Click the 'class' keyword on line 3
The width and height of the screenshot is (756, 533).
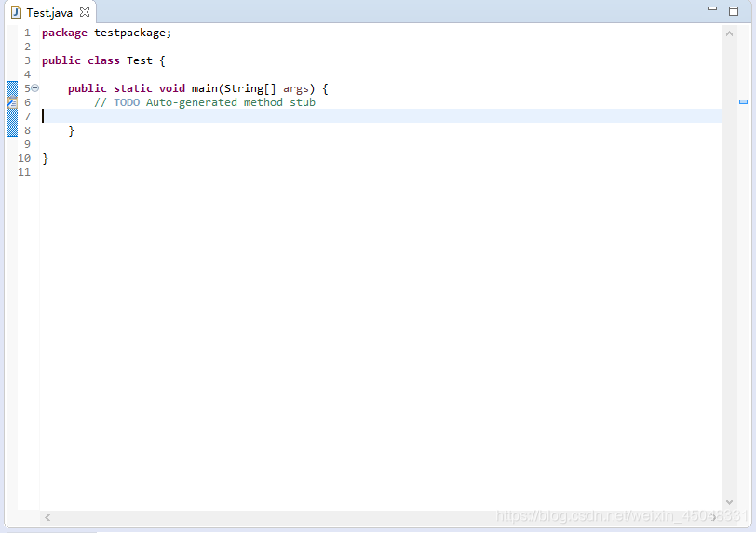pyautogui.click(x=103, y=60)
